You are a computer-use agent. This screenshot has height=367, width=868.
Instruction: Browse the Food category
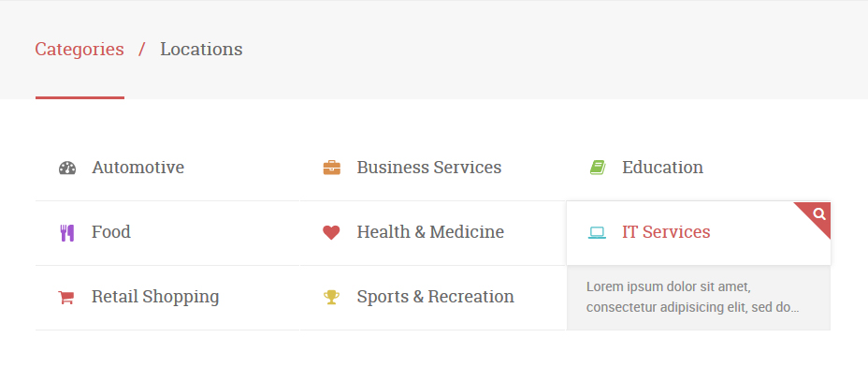(111, 232)
